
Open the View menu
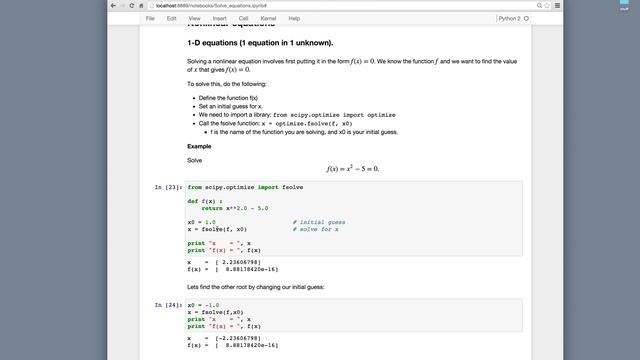tap(194, 18)
